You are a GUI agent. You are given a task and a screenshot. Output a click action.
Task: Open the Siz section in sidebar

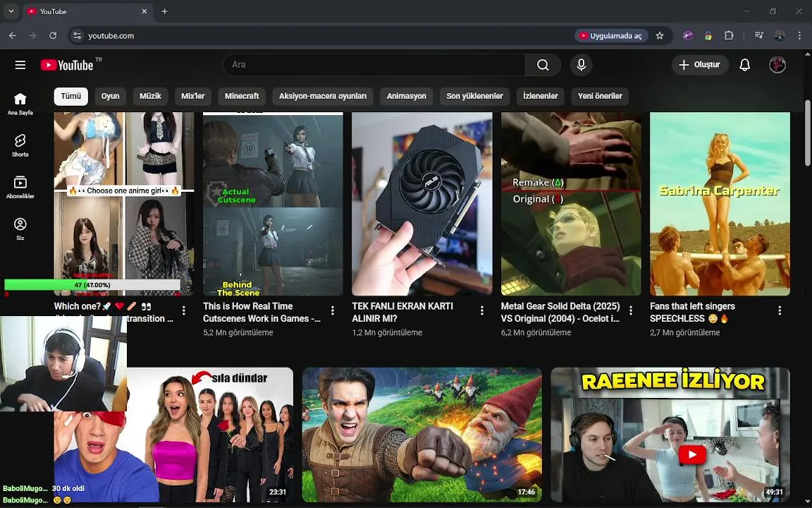(20, 229)
